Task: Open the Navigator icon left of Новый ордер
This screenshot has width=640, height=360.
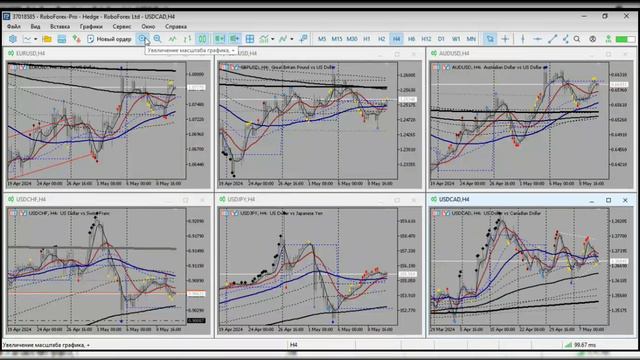Action: pyautogui.click(x=76, y=39)
